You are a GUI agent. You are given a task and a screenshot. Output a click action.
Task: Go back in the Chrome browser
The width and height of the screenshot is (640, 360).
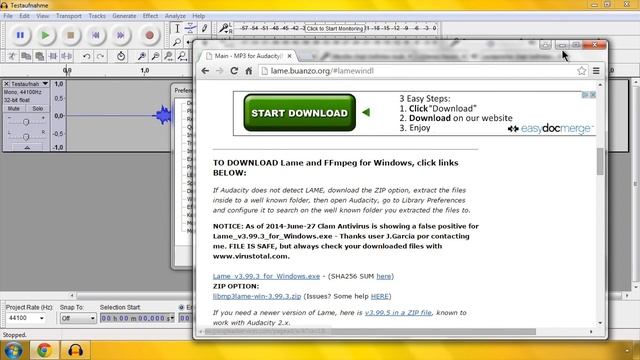coord(205,71)
